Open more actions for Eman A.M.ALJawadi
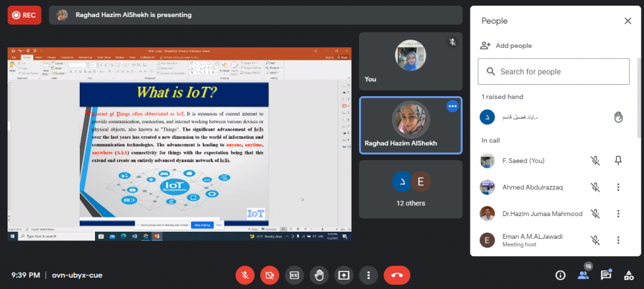Screen dimensions: 644x289 click(x=618, y=240)
